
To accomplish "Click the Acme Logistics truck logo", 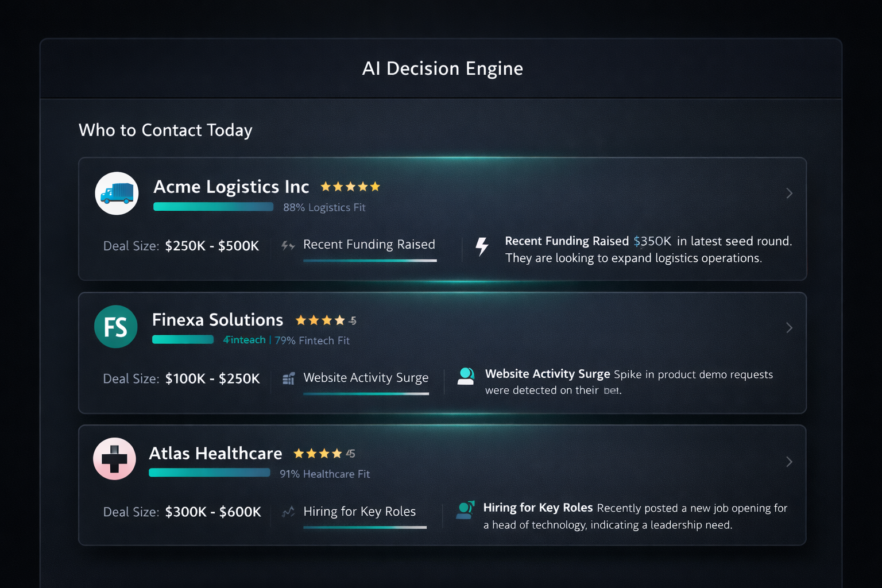I will click(117, 194).
